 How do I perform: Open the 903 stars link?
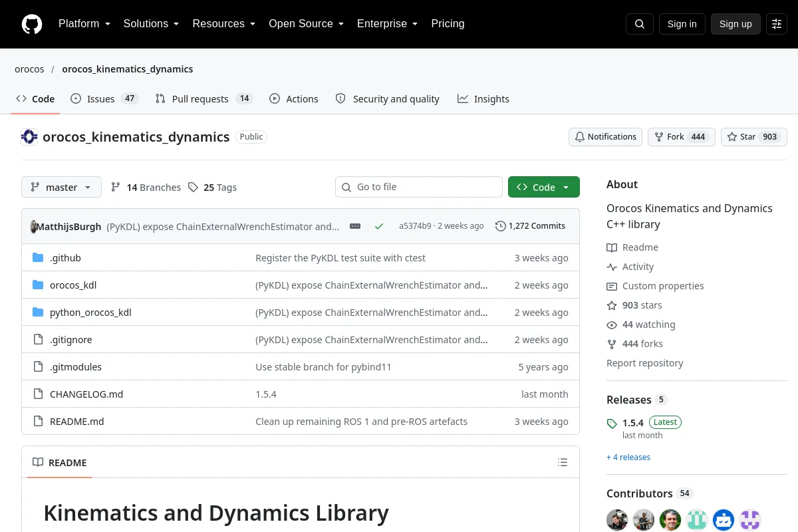634,305
